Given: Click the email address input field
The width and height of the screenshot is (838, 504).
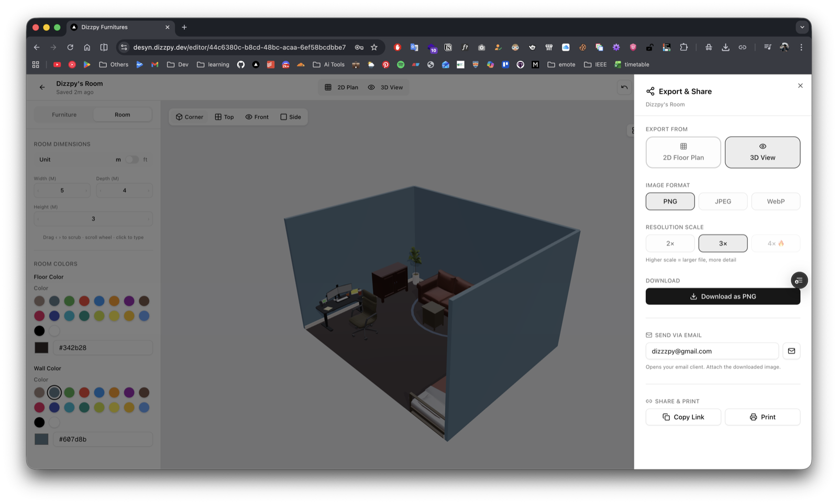Looking at the screenshot, I should (712, 351).
